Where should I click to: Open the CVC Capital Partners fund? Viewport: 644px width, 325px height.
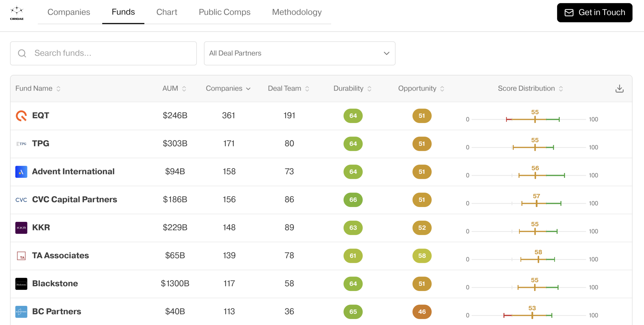74,199
